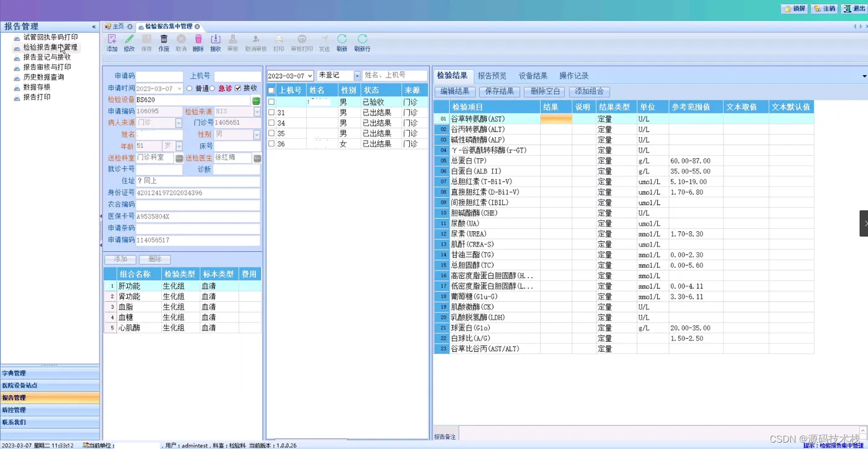This screenshot has width=868, height=449.
Task: Click the 退出 exit button
Action: coord(854,9)
